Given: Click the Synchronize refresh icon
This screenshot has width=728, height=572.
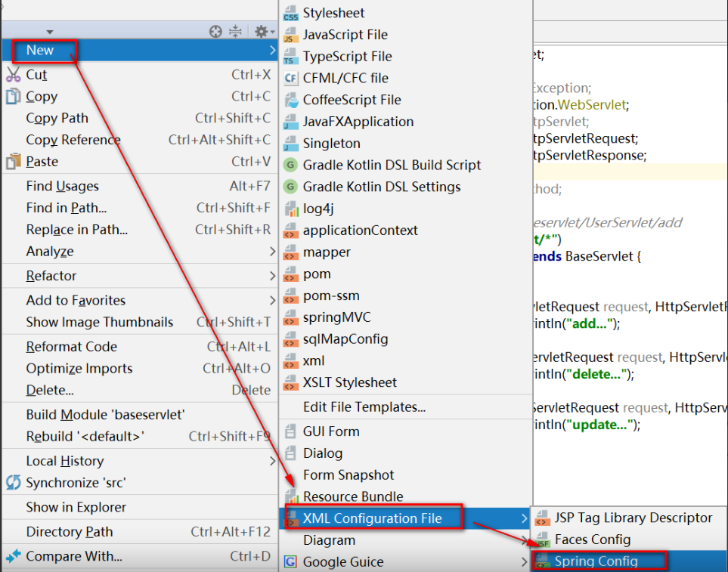Looking at the screenshot, I should click(14, 483).
